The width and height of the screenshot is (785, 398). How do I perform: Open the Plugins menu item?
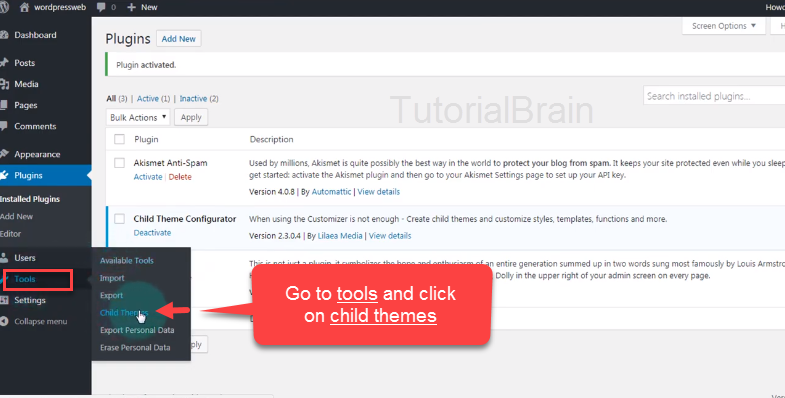pos(28,175)
